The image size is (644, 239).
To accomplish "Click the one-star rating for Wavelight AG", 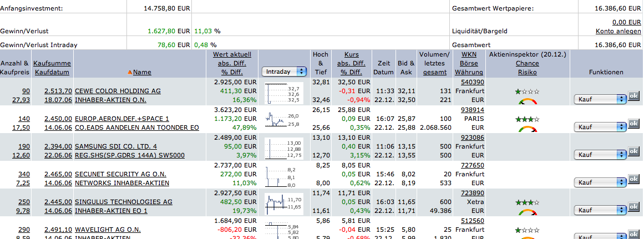I will 527,230.
